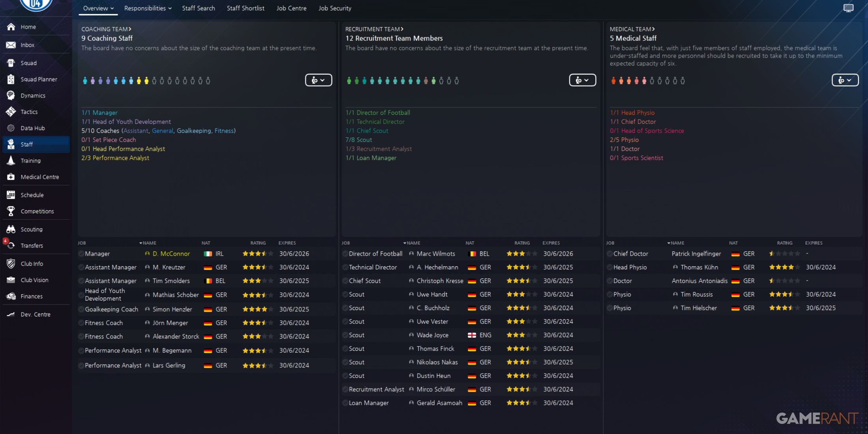This screenshot has width=868, height=434.
Task: Click the '2/5 Physio' line
Action: [x=624, y=140]
